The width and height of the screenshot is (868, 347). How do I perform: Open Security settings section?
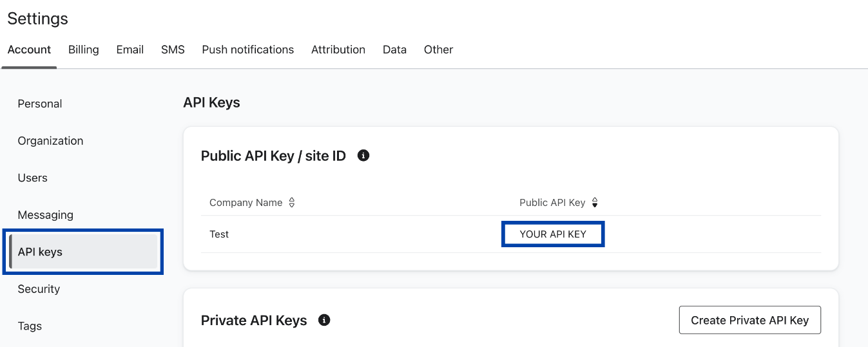point(39,289)
